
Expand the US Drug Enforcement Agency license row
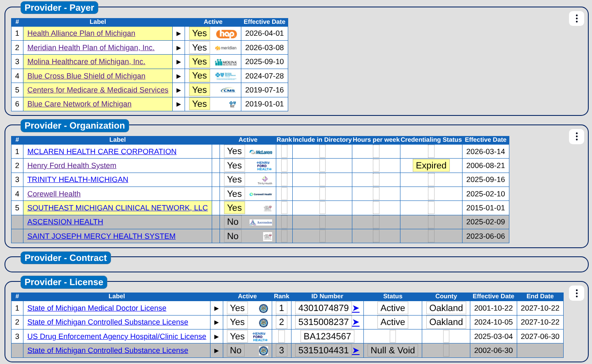coord(216,337)
